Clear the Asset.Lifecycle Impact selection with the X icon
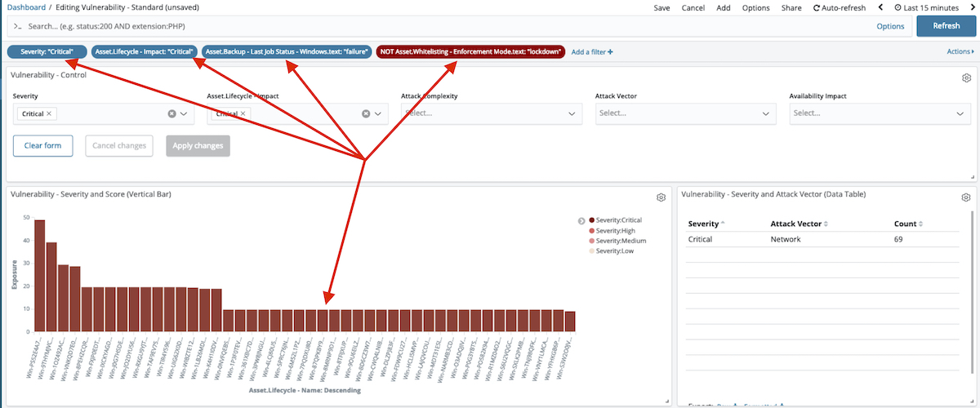 366,114
